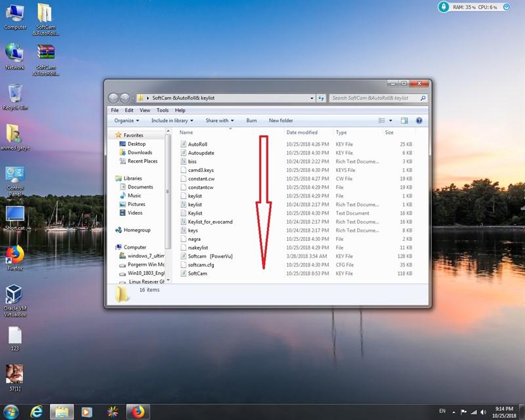Viewport: 525px width, 420px height.
Task: Select the Recycle Bin icon
Action: [15, 97]
